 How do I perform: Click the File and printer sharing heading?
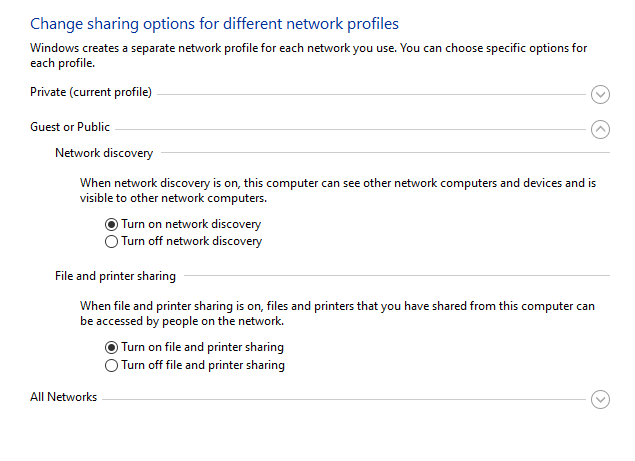click(115, 276)
